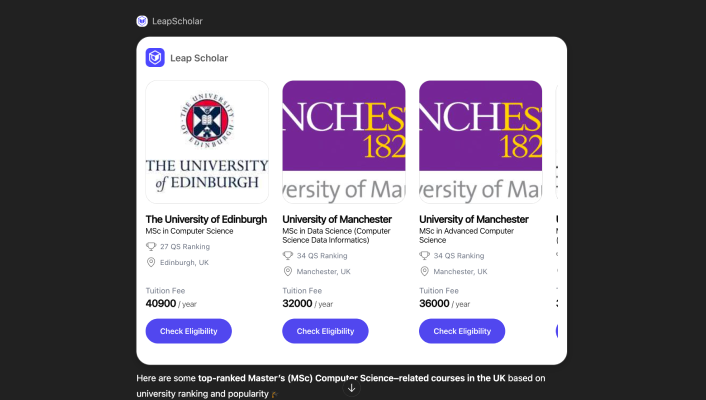
Task: Click location pin on Advanced Computer Science card
Action: pos(425,271)
